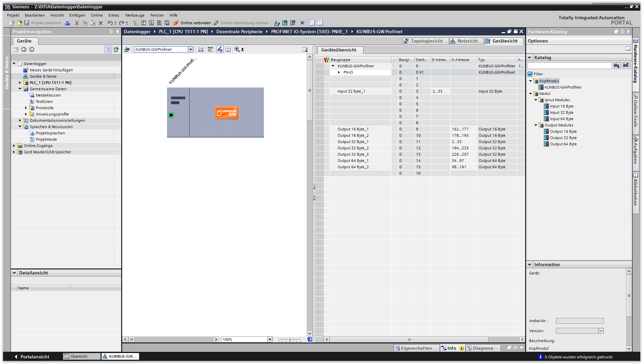Click the delete X icon in toolbar
Image resolution: width=643 pixels, height=364 pixels.
(x=101, y=23)
